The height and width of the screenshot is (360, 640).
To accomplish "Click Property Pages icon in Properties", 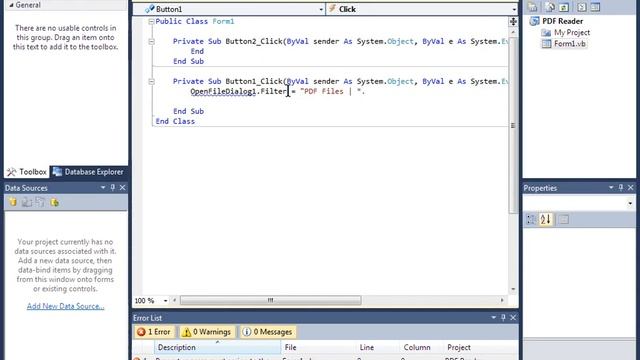I will click(x=564, y=220).
